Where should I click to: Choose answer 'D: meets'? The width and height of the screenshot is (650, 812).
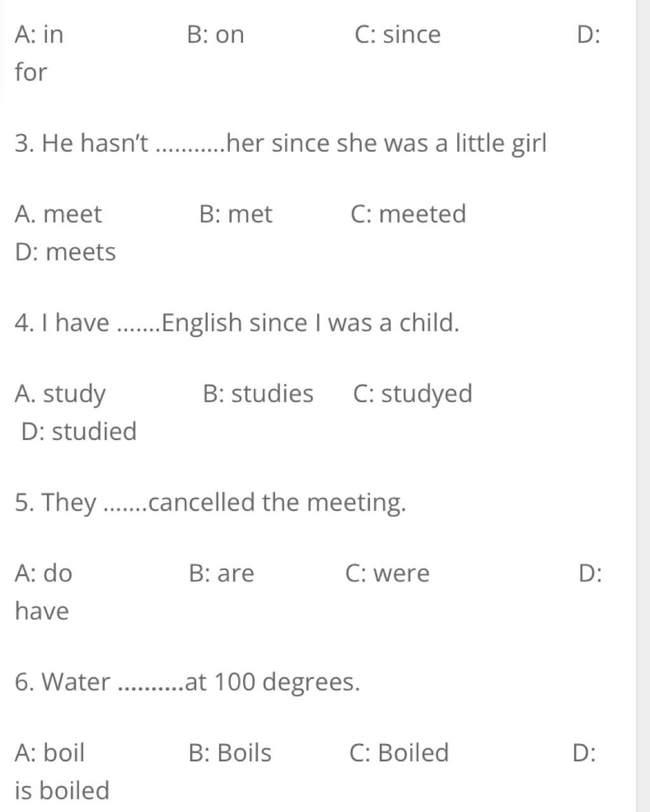(x=65, y=252)
